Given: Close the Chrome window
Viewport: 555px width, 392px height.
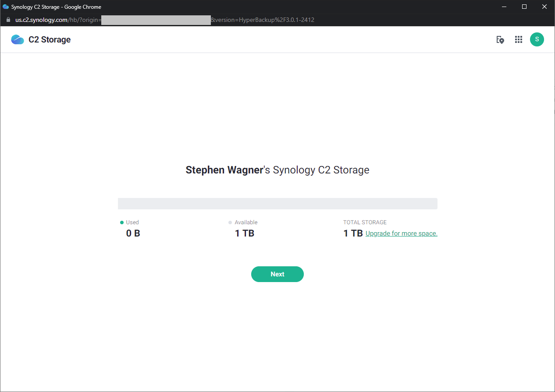Looking at the screenshot, I should pyautogui.click(x=544, y=7).
